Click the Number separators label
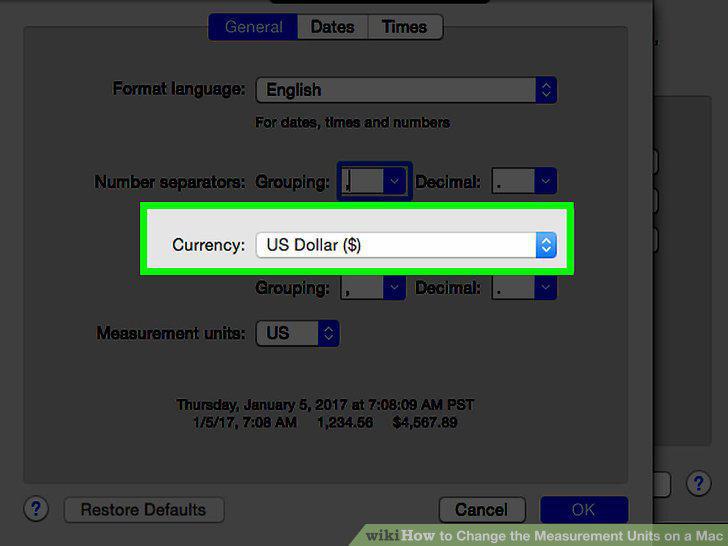 (169, 182)
